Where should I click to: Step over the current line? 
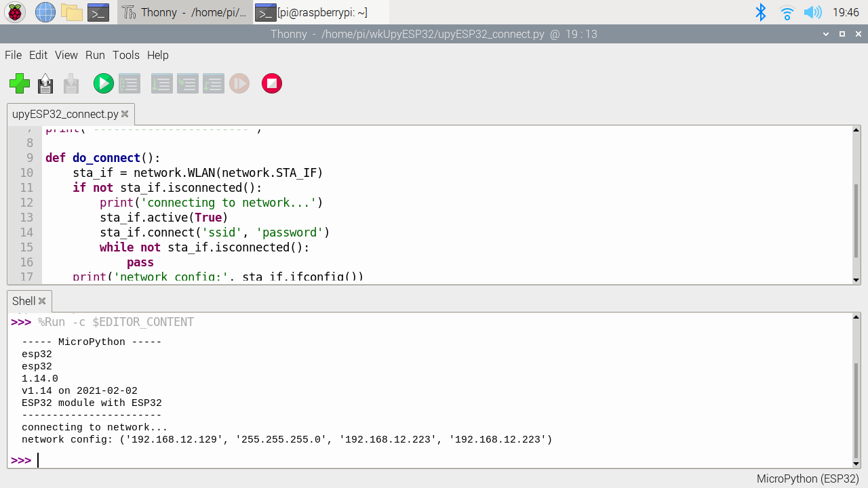click(x=161, y=83)
